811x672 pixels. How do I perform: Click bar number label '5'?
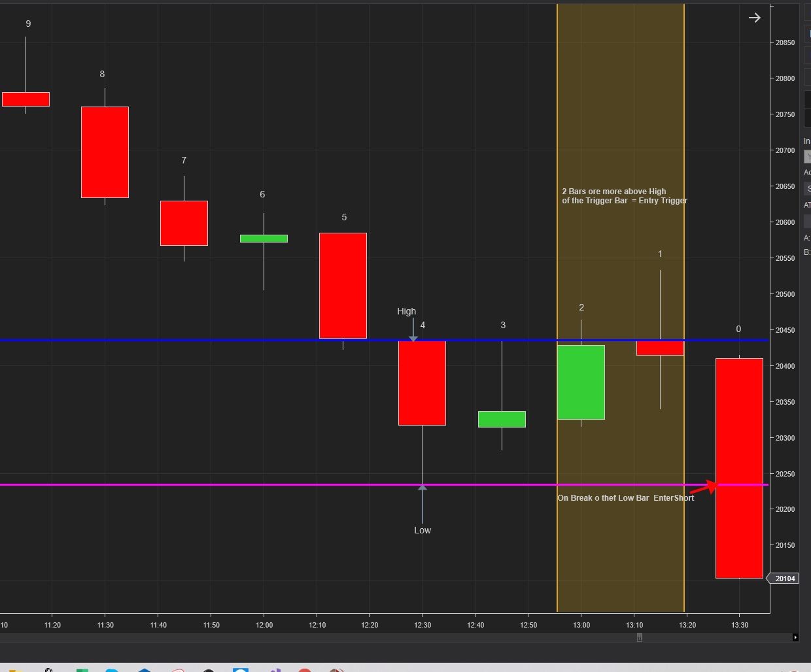coord(344,217)
